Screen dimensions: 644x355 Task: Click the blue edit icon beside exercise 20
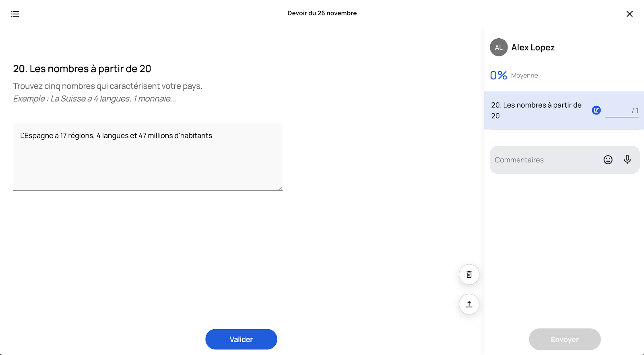[x=597, y=110]
